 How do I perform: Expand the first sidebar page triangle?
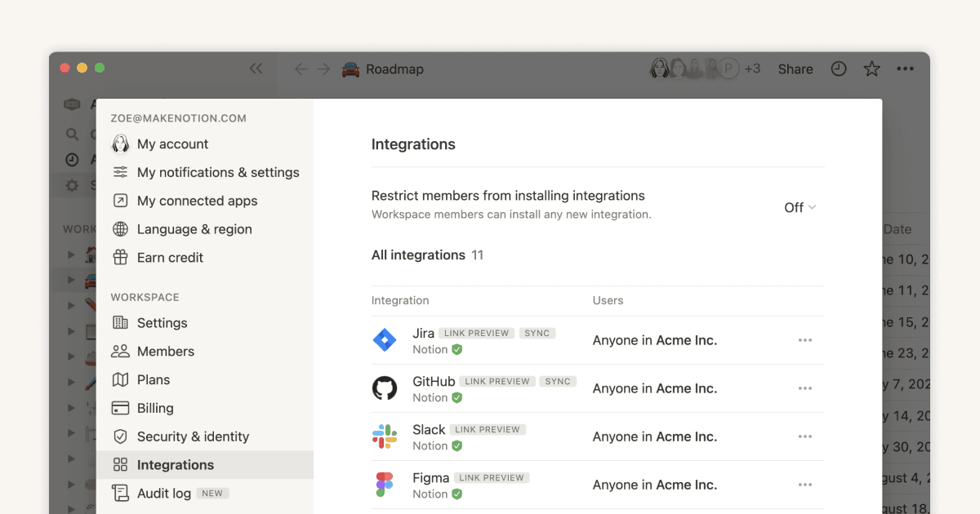click(69, 254)
